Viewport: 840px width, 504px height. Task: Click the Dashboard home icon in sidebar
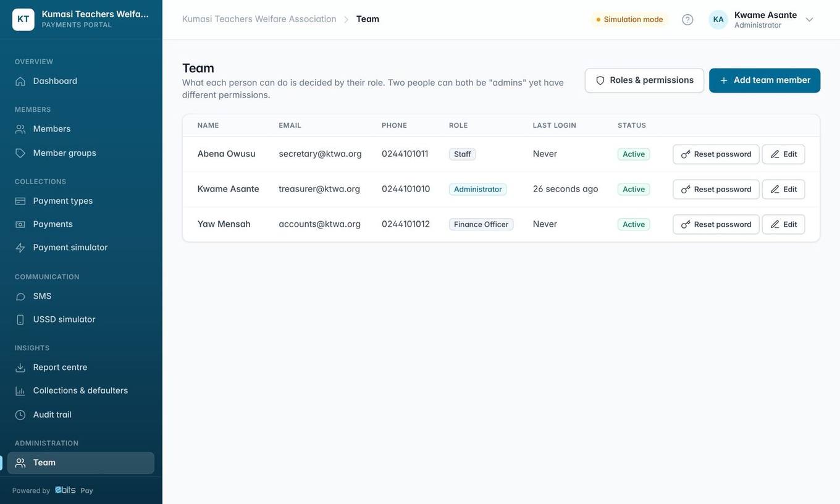20,81
